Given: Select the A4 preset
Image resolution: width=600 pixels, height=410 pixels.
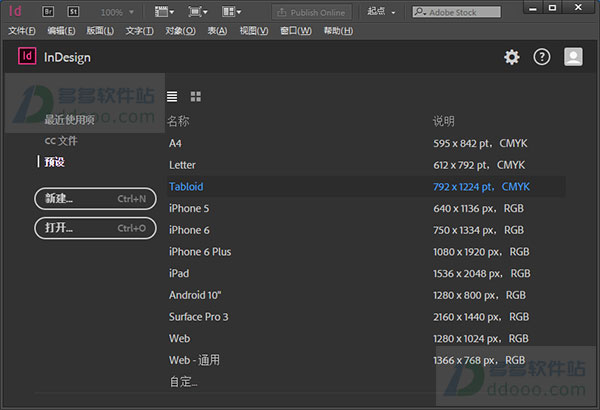Looking at the screenshot, I should (x=366, y=144).
